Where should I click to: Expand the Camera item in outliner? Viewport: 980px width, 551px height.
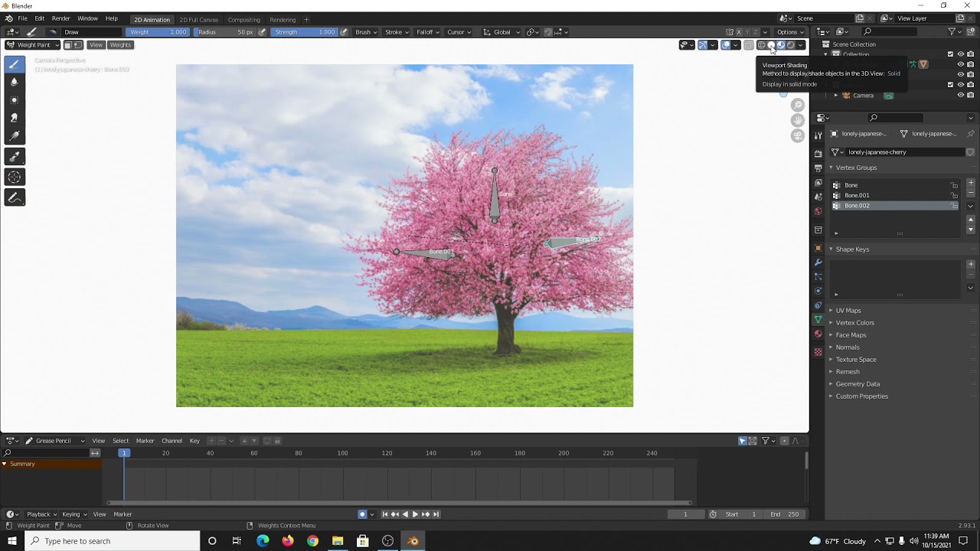coord(835,96)
